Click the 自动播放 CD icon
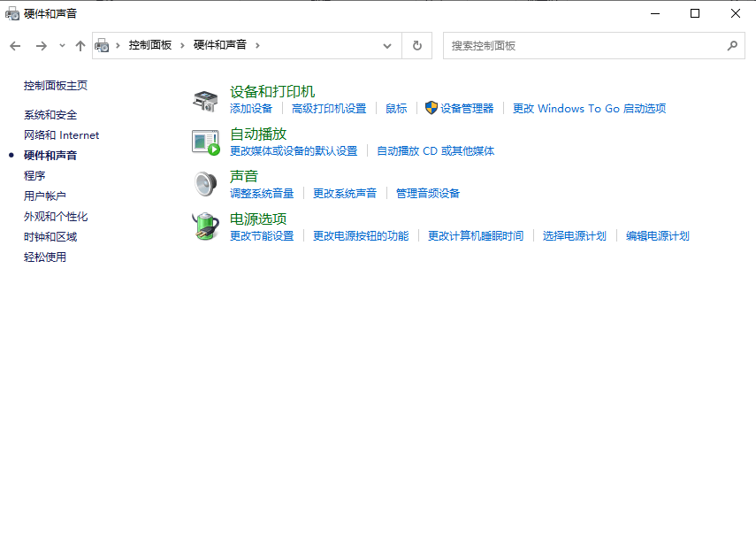756x545 pixels. (x=204, y=141)
